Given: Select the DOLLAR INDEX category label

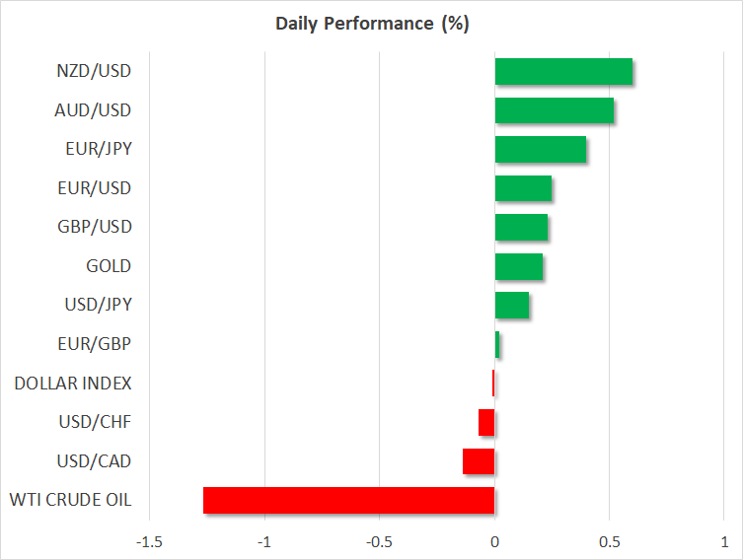Looking at the screenshot, I should pos(73,383).
